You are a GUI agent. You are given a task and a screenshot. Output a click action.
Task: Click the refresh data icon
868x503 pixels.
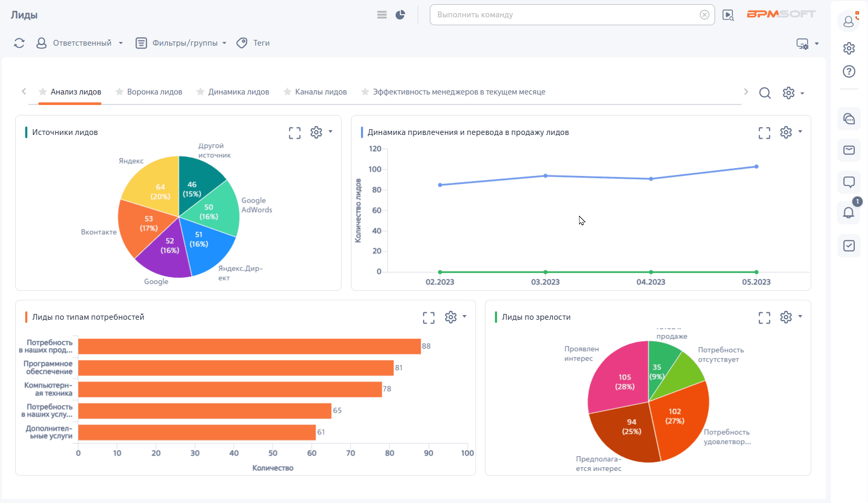tap(19, 43)
